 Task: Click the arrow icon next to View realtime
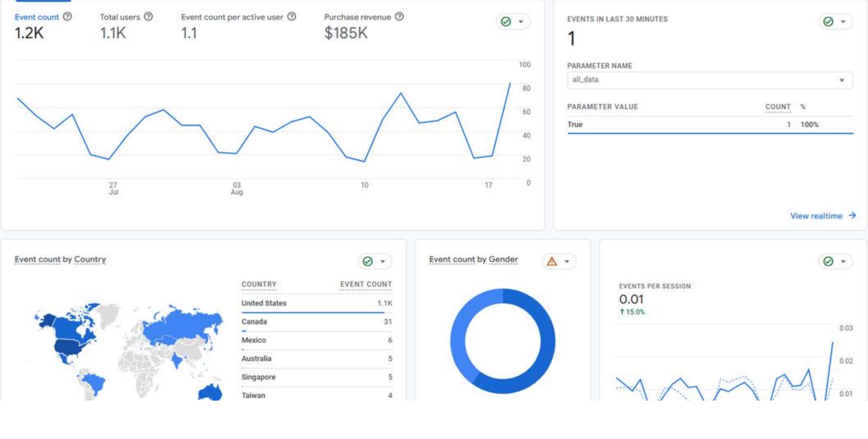(x=852, y=216)
